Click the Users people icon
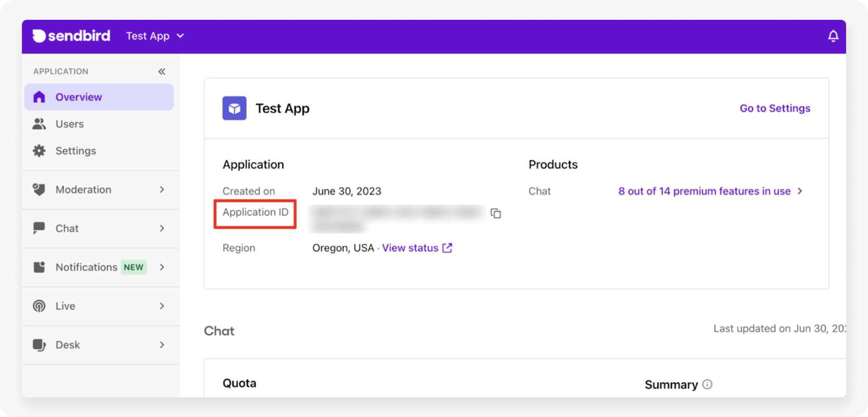 click(x=39, y=124)
